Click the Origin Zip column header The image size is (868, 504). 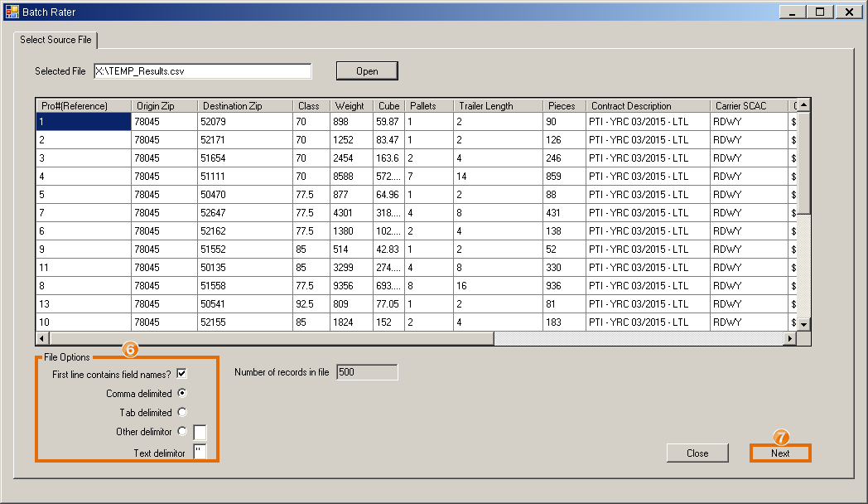(x=165, y=106)
